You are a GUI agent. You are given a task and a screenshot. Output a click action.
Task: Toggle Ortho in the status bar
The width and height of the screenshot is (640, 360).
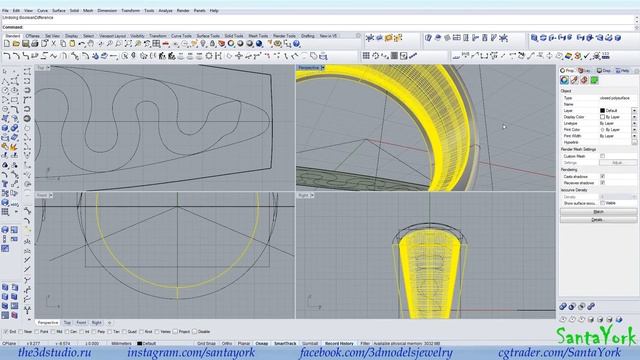point(227,344)
